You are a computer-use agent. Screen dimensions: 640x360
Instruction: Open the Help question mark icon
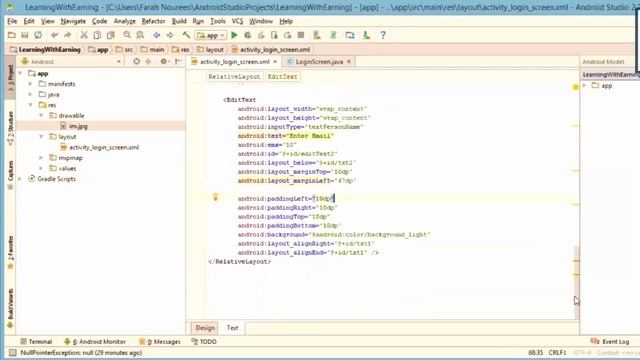(383, 36)
